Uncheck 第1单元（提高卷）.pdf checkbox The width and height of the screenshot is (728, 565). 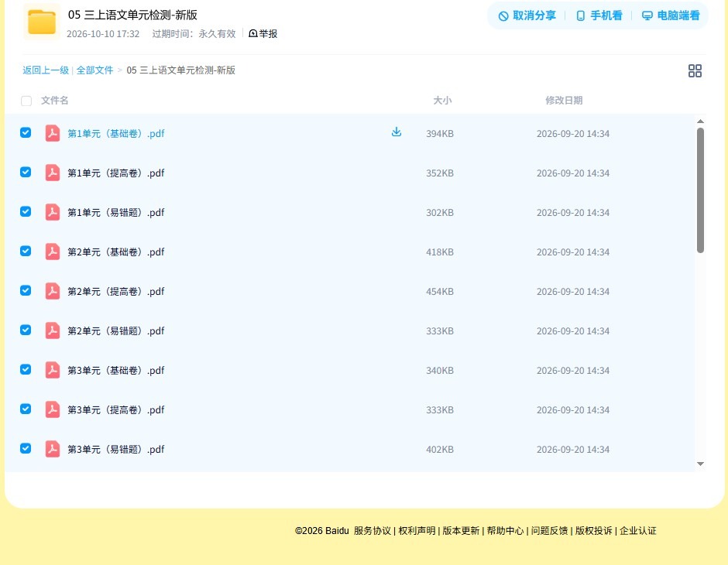point(26,172)
